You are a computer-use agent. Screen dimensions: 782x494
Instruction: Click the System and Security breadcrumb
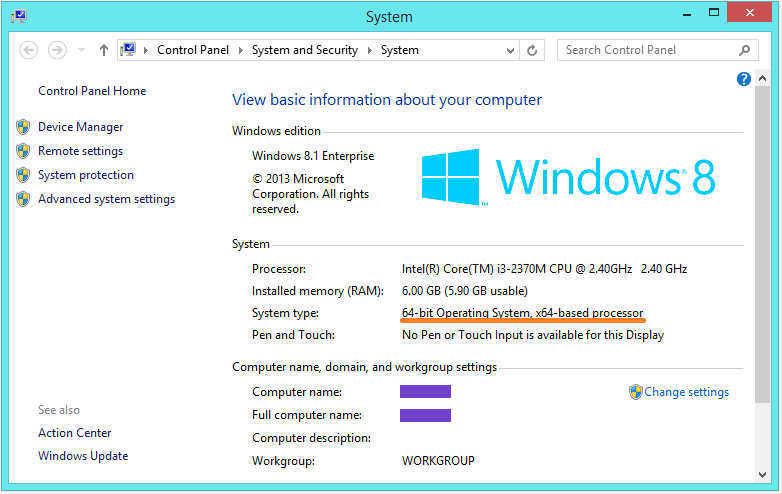point(305,50)
